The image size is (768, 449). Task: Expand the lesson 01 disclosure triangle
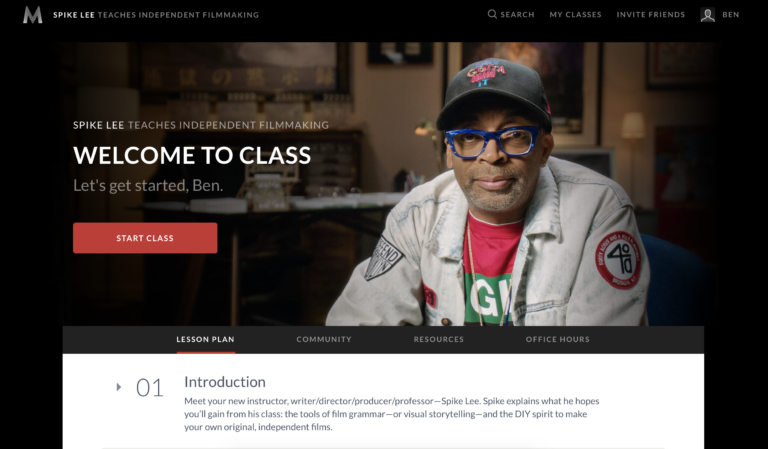[x=119, y=387]
